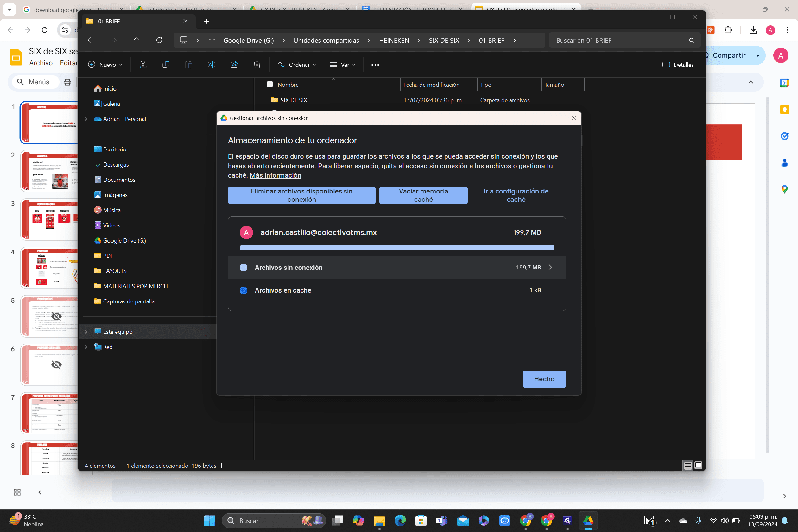The image size is (798, 532).
Task: Open Google Drive icon in the taskbar
Action: 588,521
